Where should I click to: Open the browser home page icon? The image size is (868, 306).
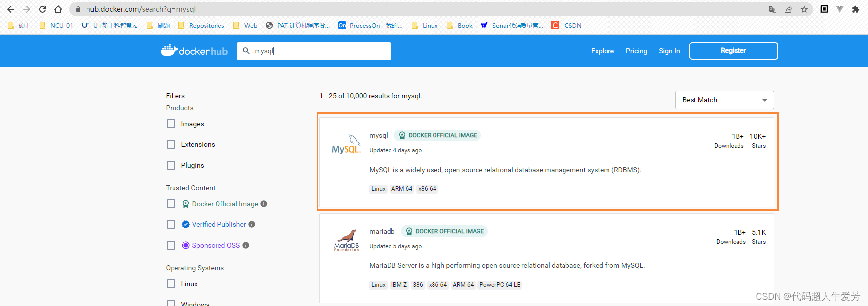click(x=58, y=9)
